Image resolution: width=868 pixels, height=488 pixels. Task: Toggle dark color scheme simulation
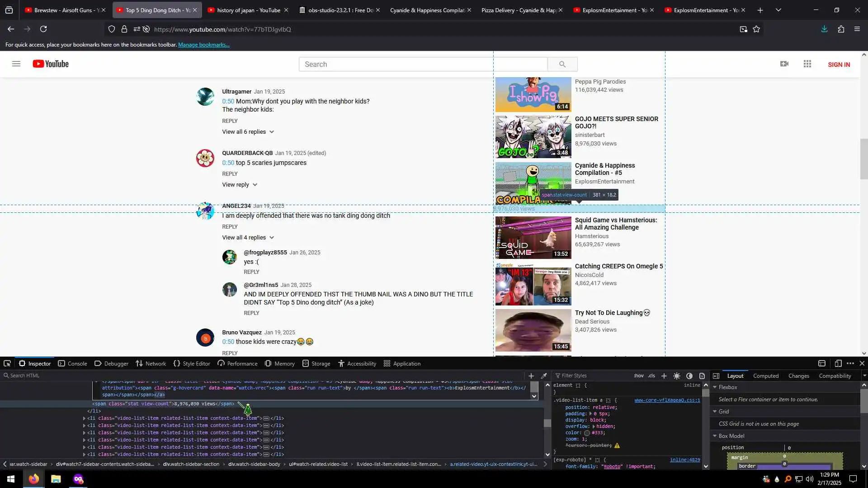(x=689, y=376)
